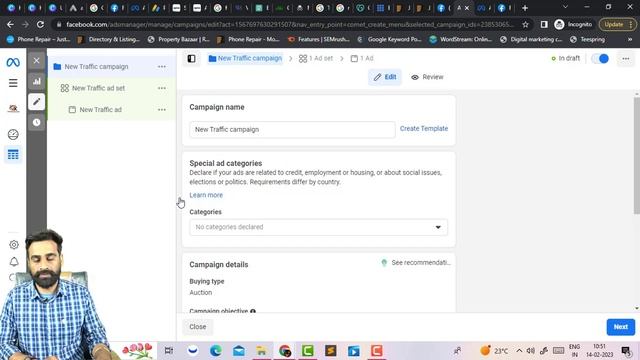Open the tab search dropdown arrow
640x360 pixels.
[565, 7]
